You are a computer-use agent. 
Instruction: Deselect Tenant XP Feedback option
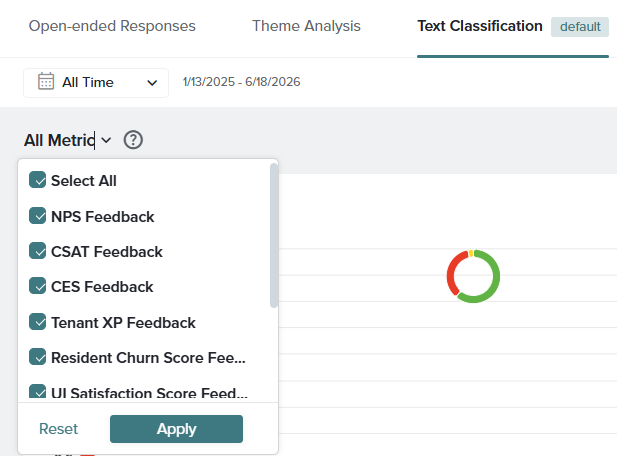[x=37, y=322]
